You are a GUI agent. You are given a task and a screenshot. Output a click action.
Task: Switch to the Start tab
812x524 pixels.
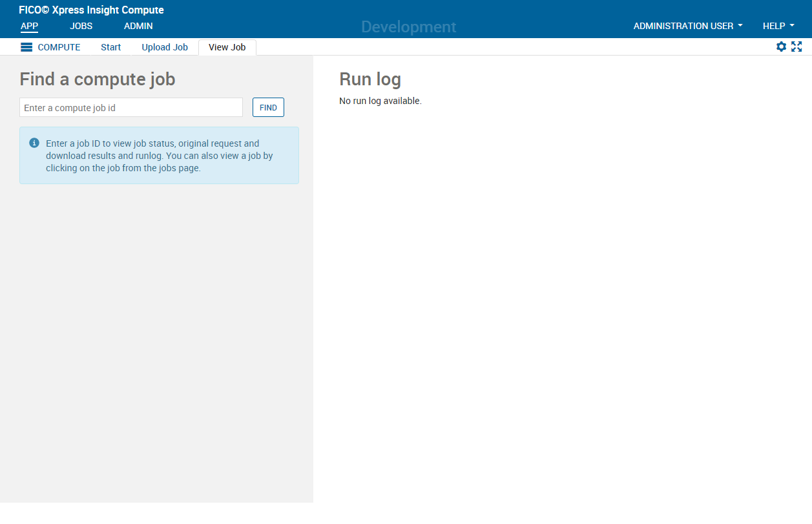[110, 47]
